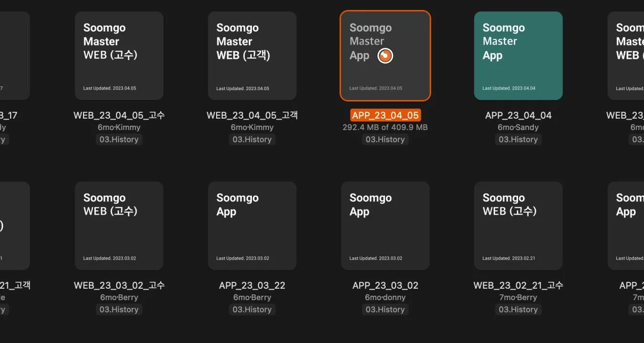Open 03.History tag under WEB_23_02_21_고수
Image resolution: width=644 pixels, height=343 pixels.
[x=518, y=310]
